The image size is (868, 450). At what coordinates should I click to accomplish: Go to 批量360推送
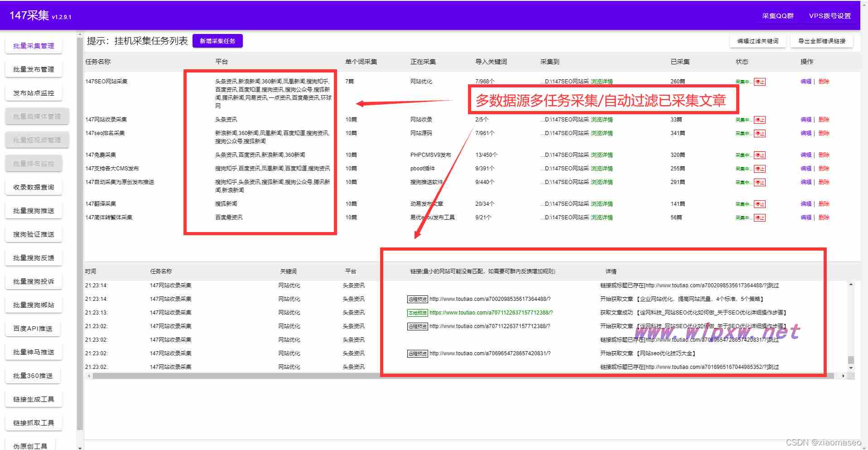[x=33, y=376]
